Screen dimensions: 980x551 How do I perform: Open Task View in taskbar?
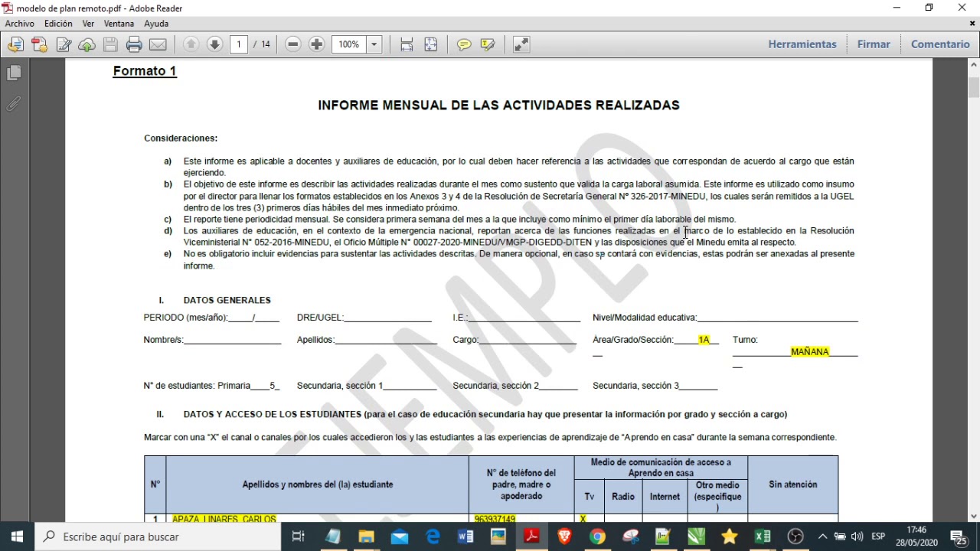click(299, 536)
